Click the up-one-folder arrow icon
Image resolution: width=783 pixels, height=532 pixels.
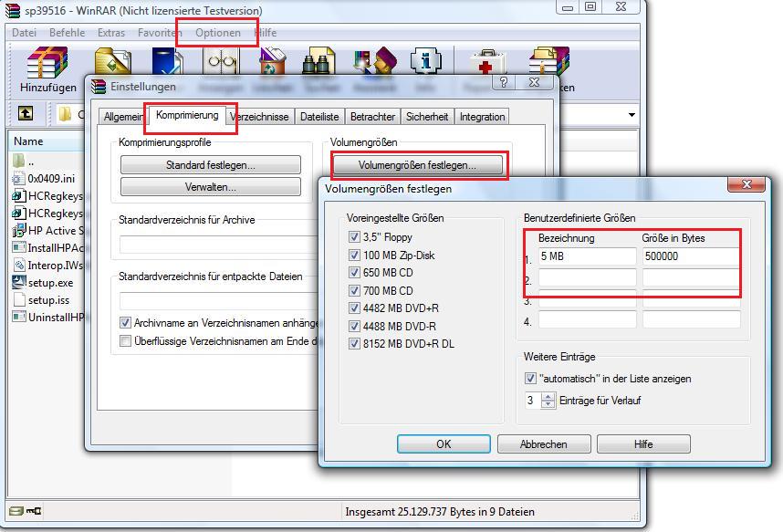[26, 113]
